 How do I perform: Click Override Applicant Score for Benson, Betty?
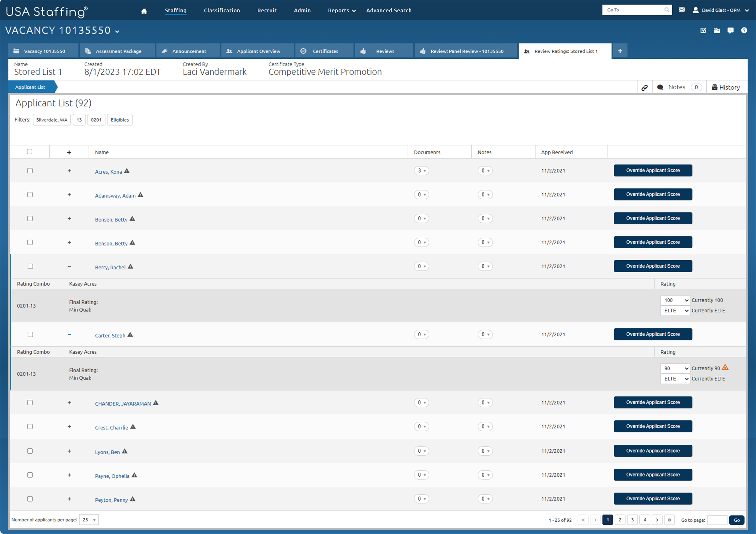tap(653, 242)
